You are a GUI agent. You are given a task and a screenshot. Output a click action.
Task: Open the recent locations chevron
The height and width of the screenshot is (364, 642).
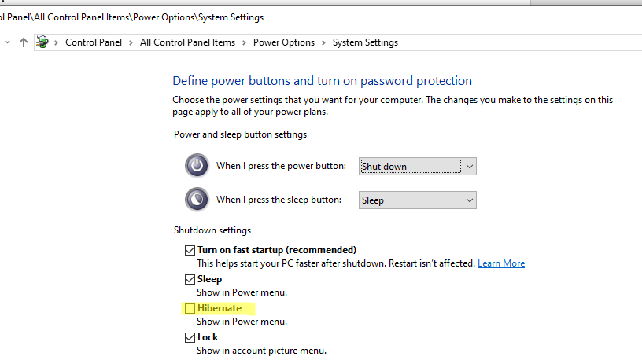click(x=7, y=42)
